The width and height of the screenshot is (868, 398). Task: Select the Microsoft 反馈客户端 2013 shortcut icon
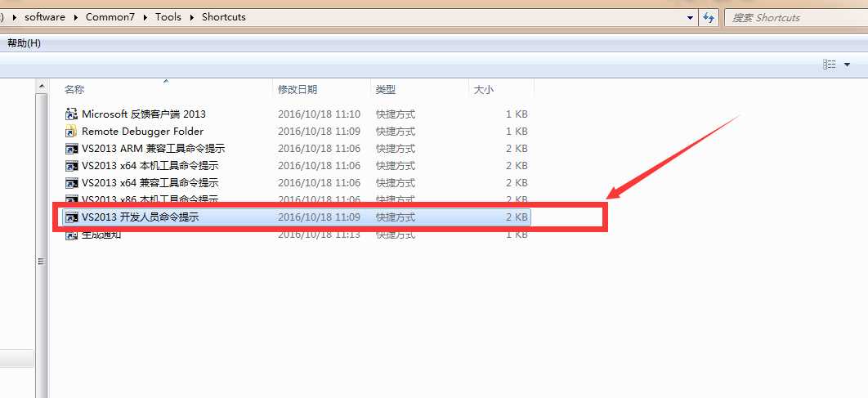(x=71, y=114)
